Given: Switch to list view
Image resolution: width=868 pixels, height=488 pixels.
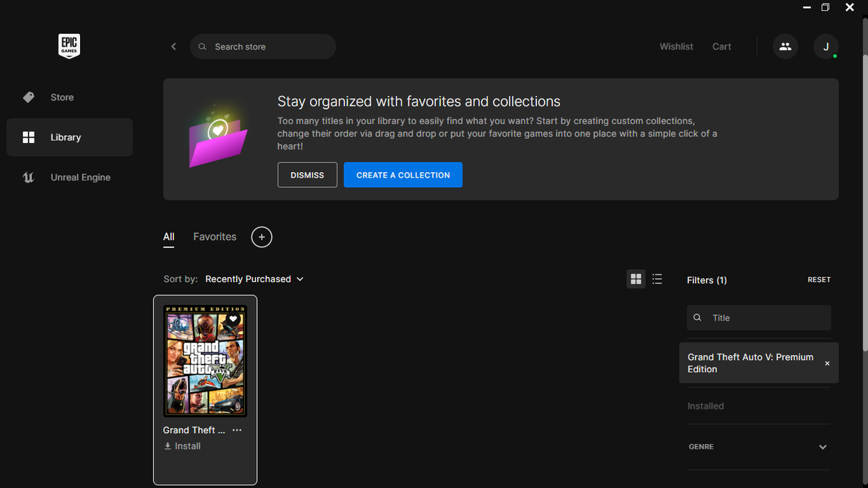Looking at the screenshot, I should (657, 279).
